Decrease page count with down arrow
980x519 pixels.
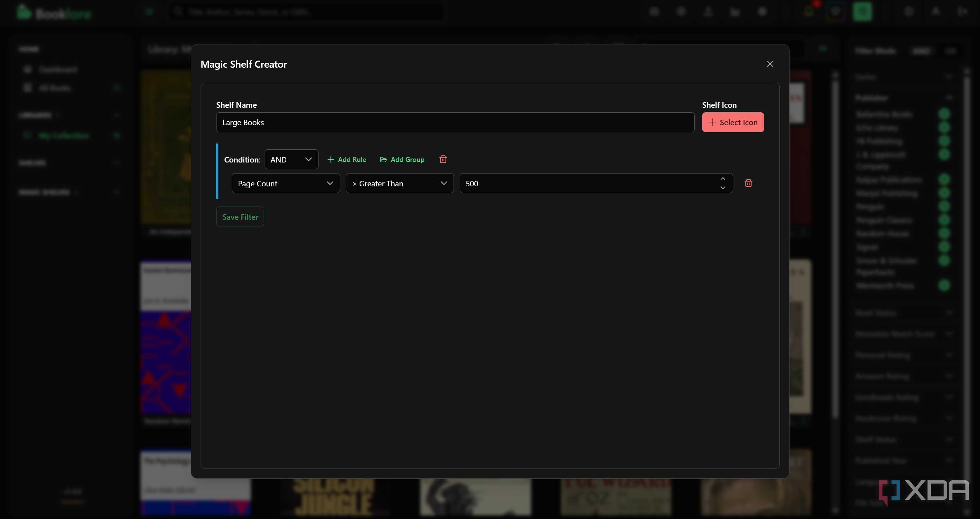point(722,188)
